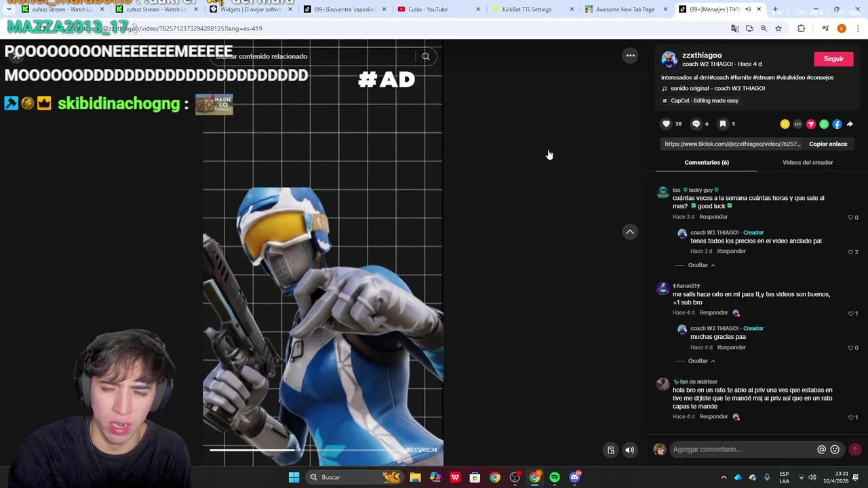Image resolution: width=868 pixels, height=488 pixels.
Task: Open WPS Office from taskbar
Action: (455, 477)
